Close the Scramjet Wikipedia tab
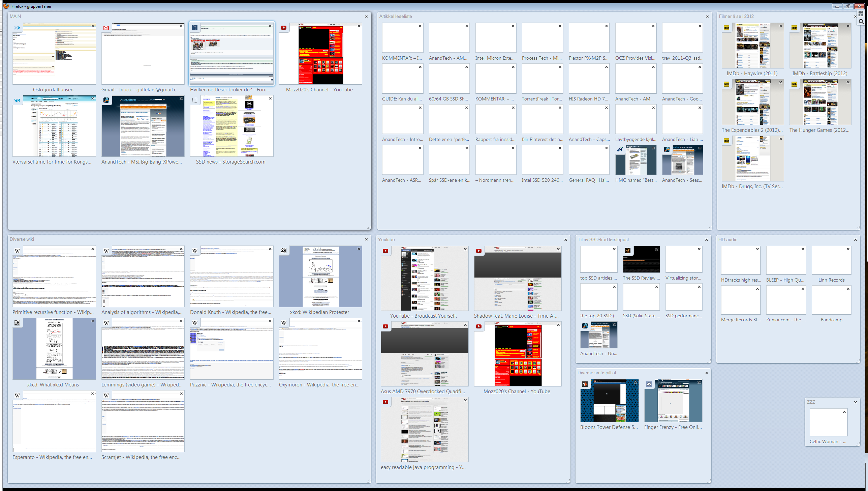868x491 pixels. (x=181, y=394)
